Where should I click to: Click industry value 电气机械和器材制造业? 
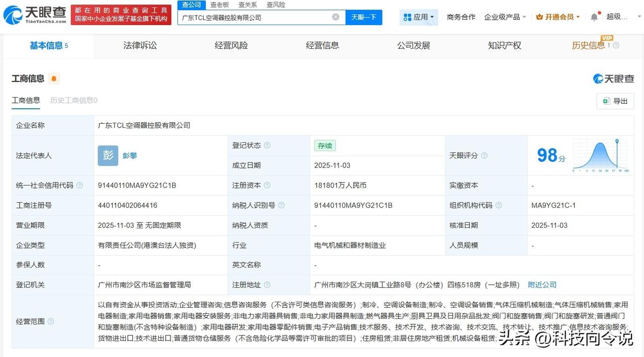click(x=350, y=245)
